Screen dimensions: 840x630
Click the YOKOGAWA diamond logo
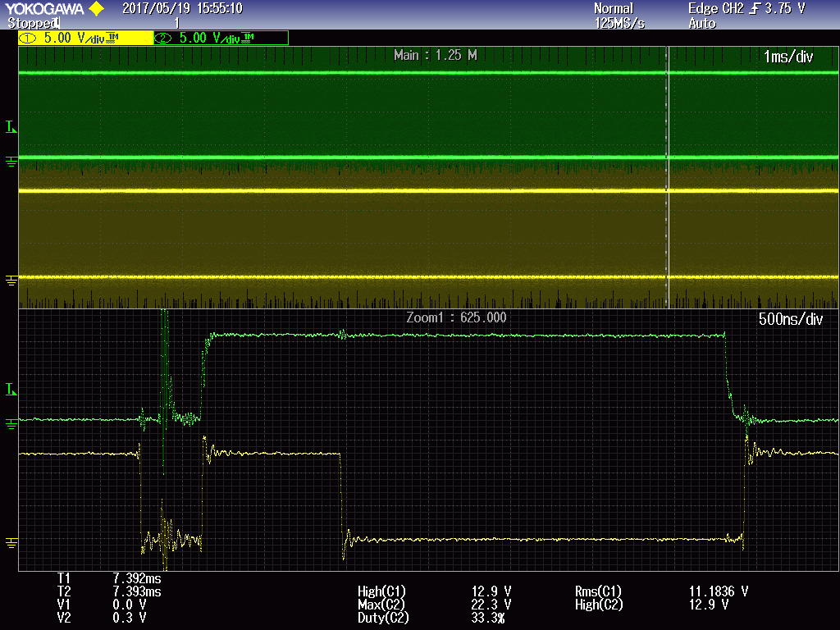pyautogui.click(x=97, y=8)
